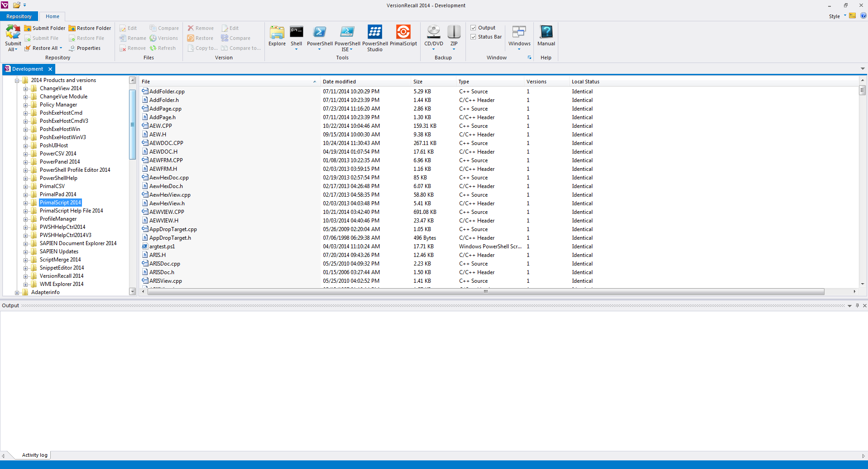Viewport: 868px width, 469px height.
Task: Sort by the Size column header
Action: (433, 82)
